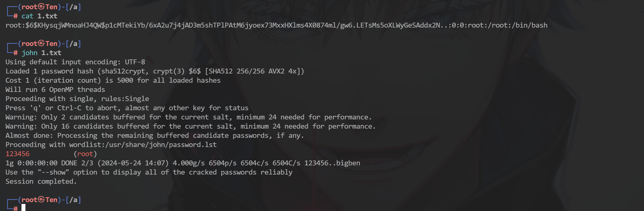
Task: Click the Kali skull icon above the cat command
Action: pos(41,7)
